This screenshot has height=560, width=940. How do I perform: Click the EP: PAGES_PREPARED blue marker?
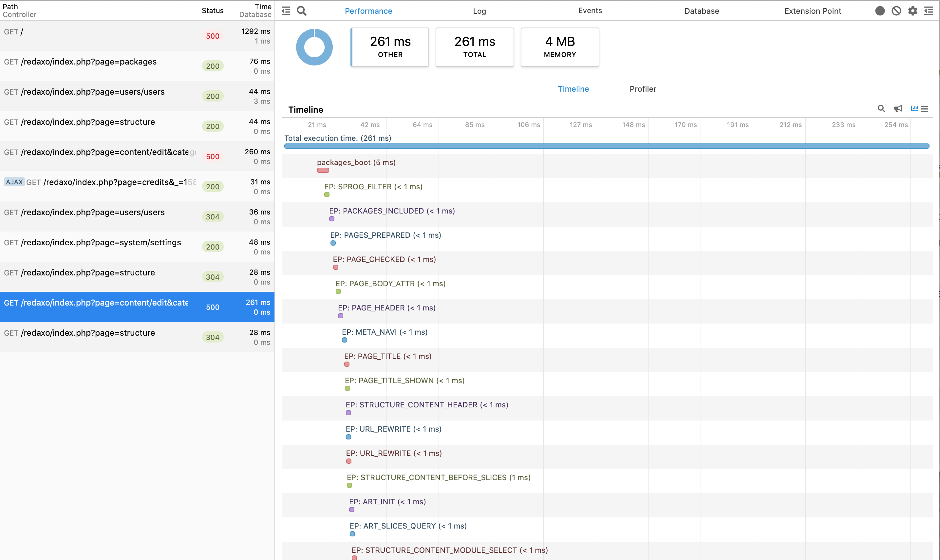(333, 243)
